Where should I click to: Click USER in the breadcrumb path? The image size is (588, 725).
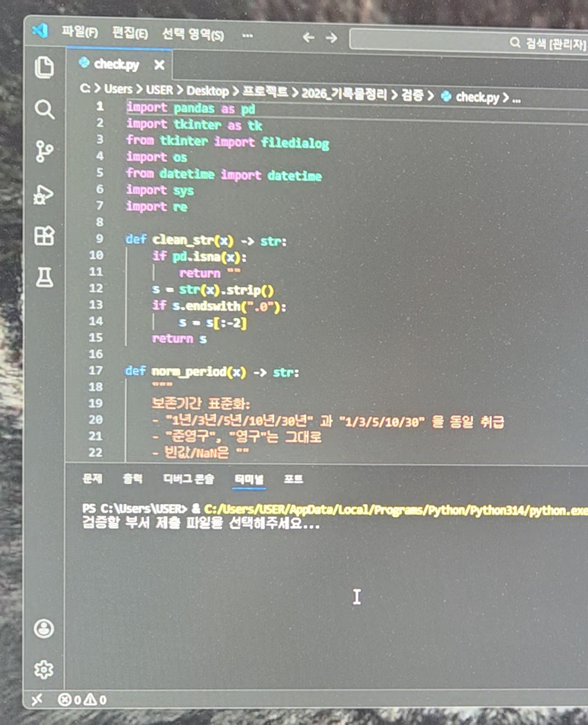click(160, 90)
